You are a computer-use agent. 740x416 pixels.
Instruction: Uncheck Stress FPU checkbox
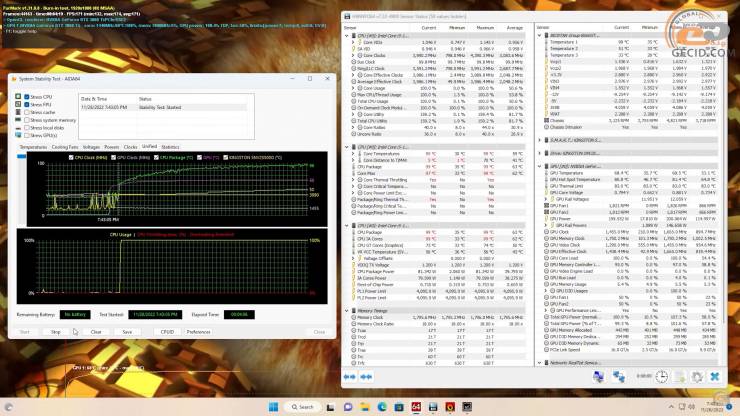(x=27, y=104)
